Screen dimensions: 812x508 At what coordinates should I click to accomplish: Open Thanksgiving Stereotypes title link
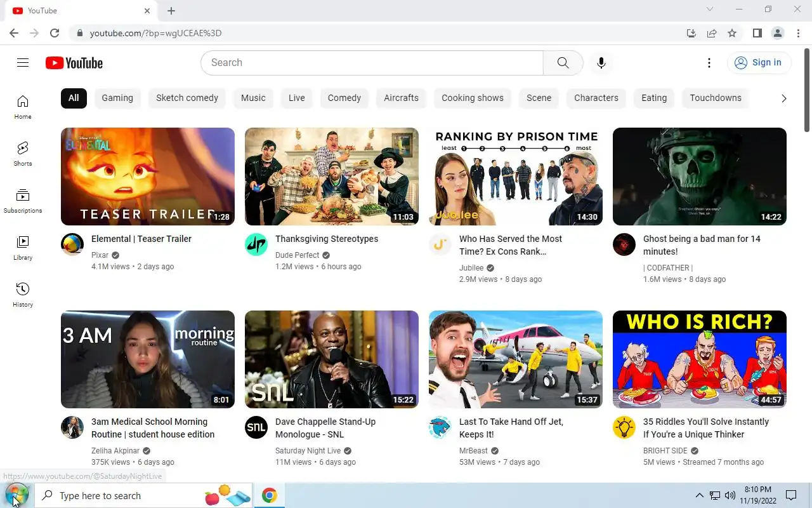pos(327,239)
